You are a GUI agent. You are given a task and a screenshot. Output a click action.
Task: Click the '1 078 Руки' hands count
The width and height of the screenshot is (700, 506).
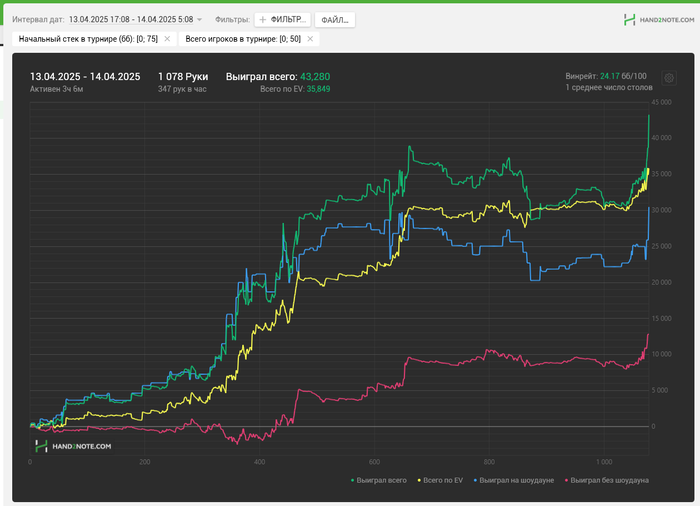pyautogui.click(x=183, y=77)
